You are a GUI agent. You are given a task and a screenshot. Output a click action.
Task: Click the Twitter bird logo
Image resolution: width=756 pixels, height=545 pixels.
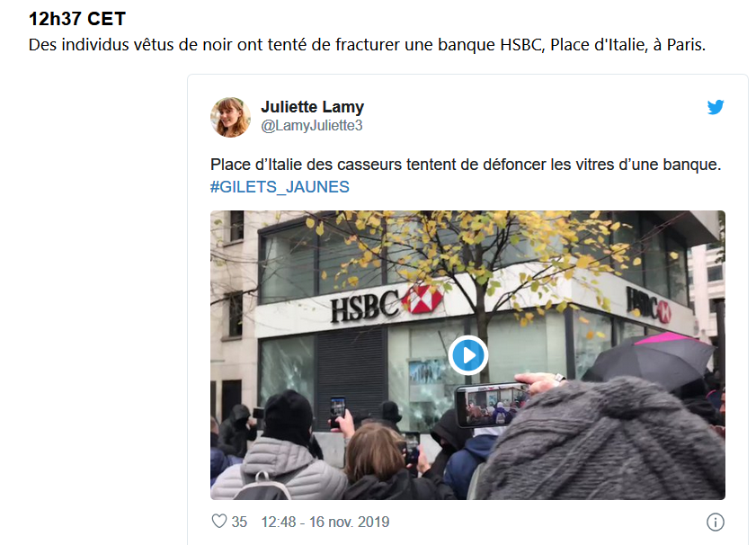coord(716,107)
